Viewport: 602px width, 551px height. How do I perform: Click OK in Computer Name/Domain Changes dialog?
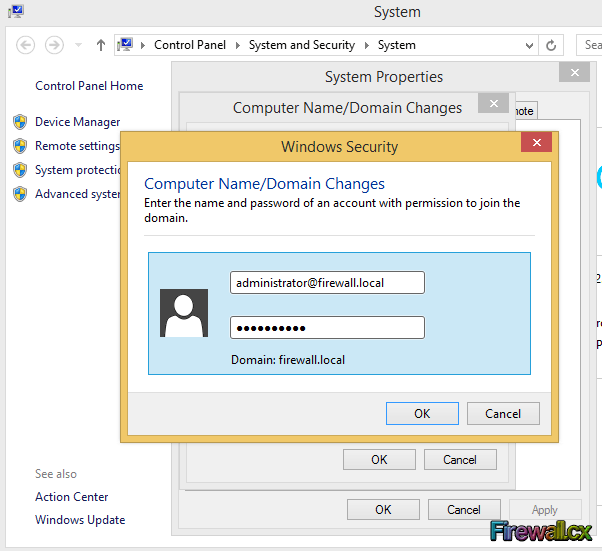pos(379,460)
